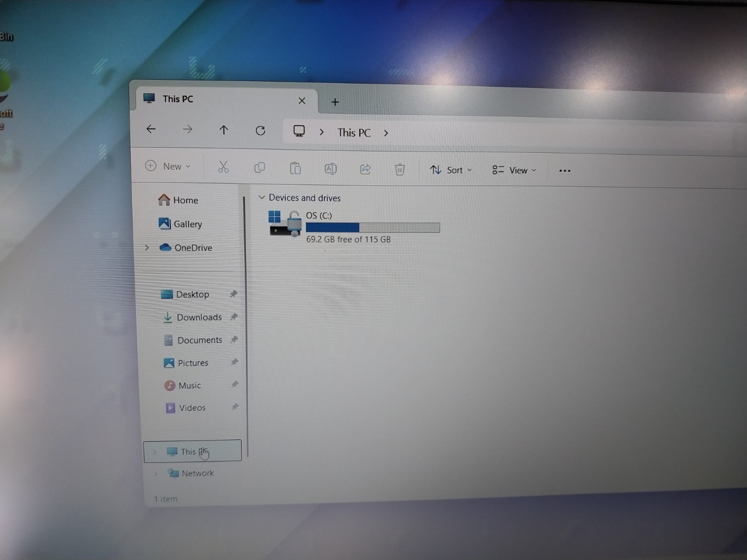Open the See more ellipsis menu

tap(565, 171)
